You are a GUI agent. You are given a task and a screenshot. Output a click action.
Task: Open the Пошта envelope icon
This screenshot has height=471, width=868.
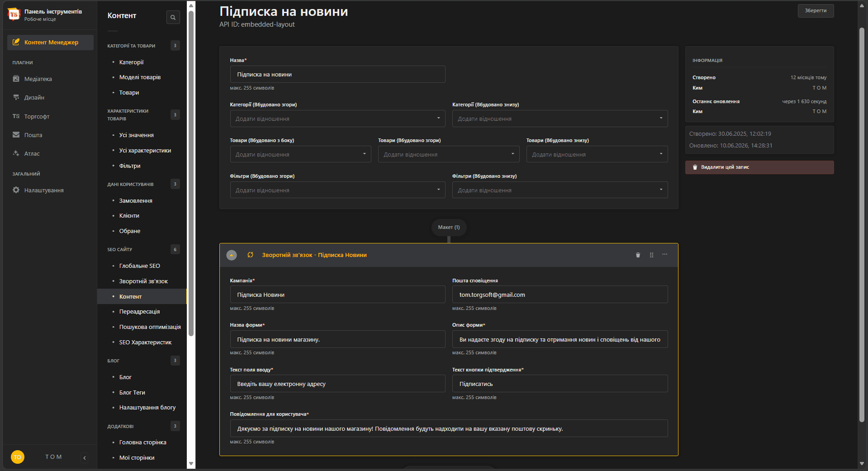[x=16, y=135]
